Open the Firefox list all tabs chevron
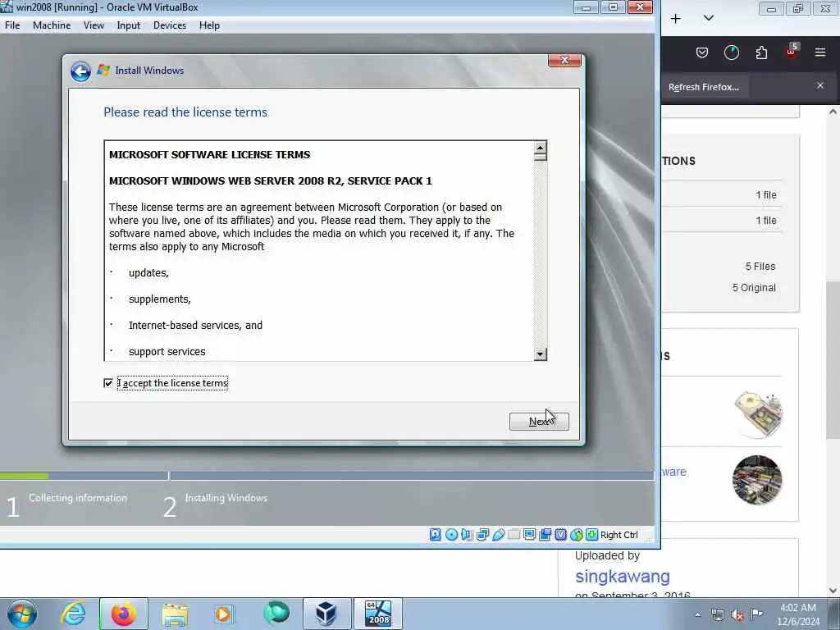This screenshot has width=840, height=630. click(708, 18)
